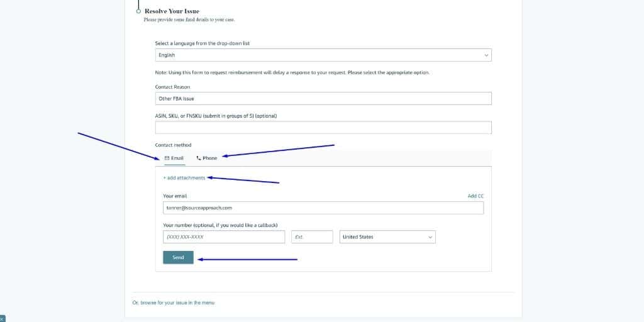Click the Select a language from the drop-down list label
Image resolution: width=644 pixels, height=322 pixels.
(x=203, y=43)
